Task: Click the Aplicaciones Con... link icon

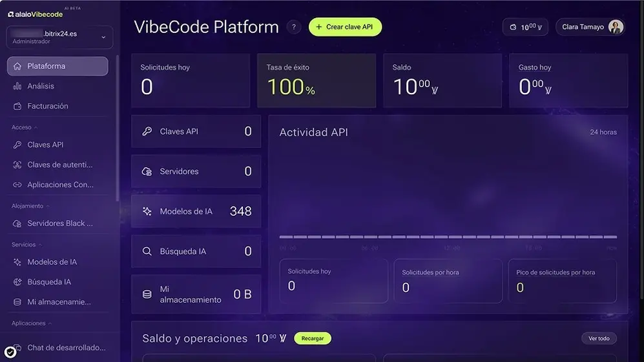Action: point(17,185)
